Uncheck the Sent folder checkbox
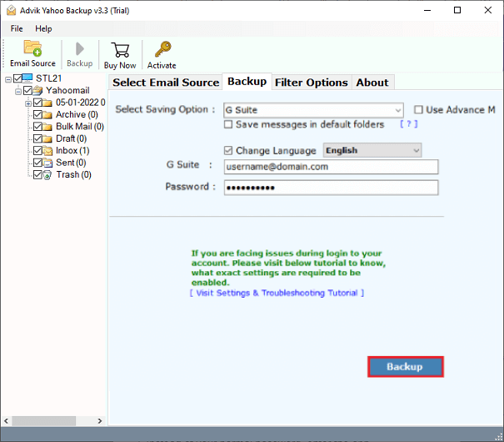The height and width of the screenshot is (442, 504). coord(37,163)
